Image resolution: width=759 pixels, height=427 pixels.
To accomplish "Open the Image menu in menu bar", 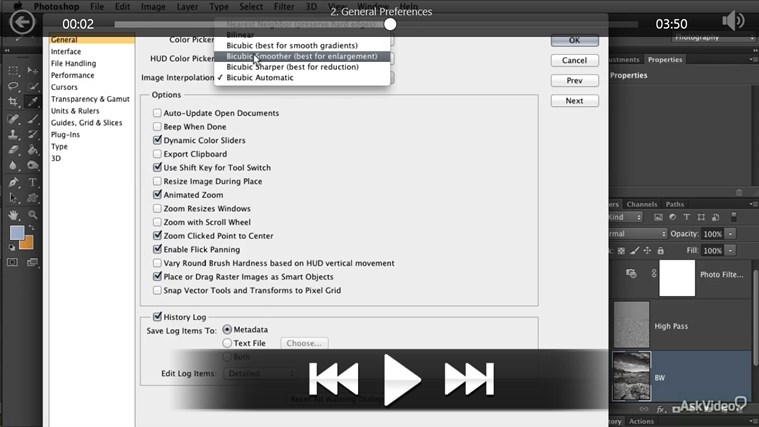I will pos(153,6).
